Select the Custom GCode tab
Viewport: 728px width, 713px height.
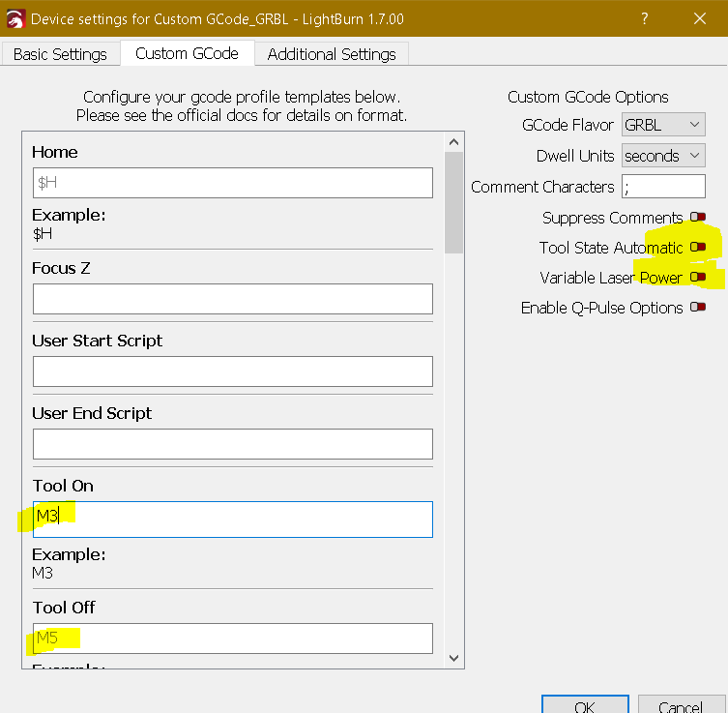coord(187,53)
